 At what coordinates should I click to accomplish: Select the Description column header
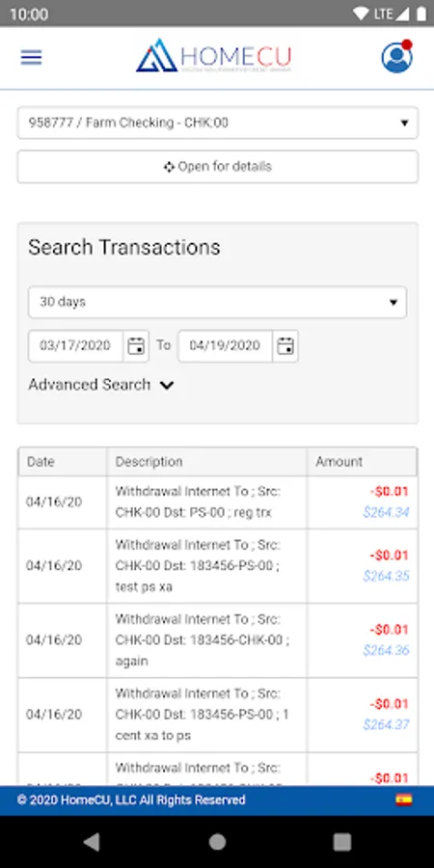[207, 462]
